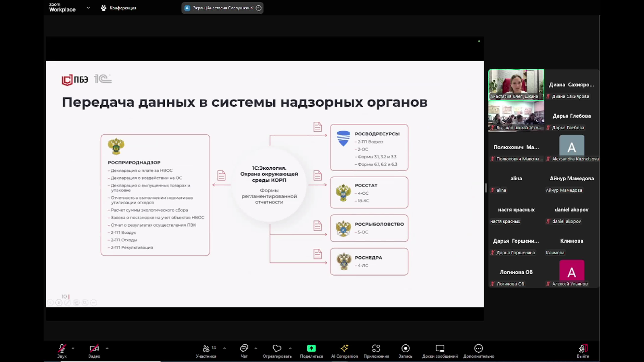Viewport: 644px width, 362px height.
Task: Select the настя красных participant tile
Action: coord(516,210)
